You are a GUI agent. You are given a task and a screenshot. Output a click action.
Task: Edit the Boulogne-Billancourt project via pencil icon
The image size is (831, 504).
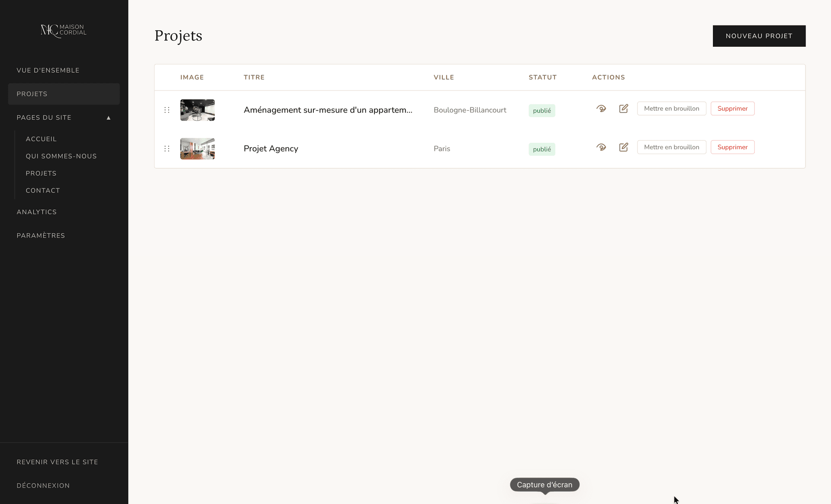(x=623, y=109)
